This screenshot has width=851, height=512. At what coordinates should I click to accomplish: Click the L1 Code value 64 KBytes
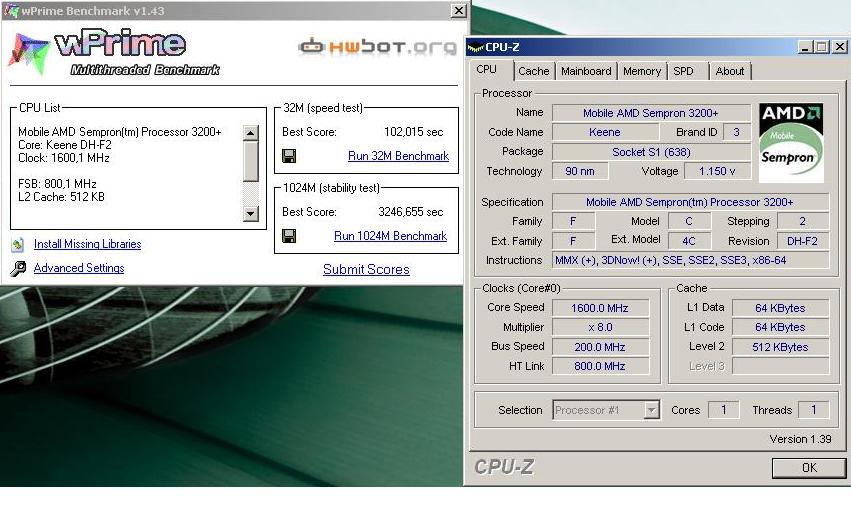point(780,327)
